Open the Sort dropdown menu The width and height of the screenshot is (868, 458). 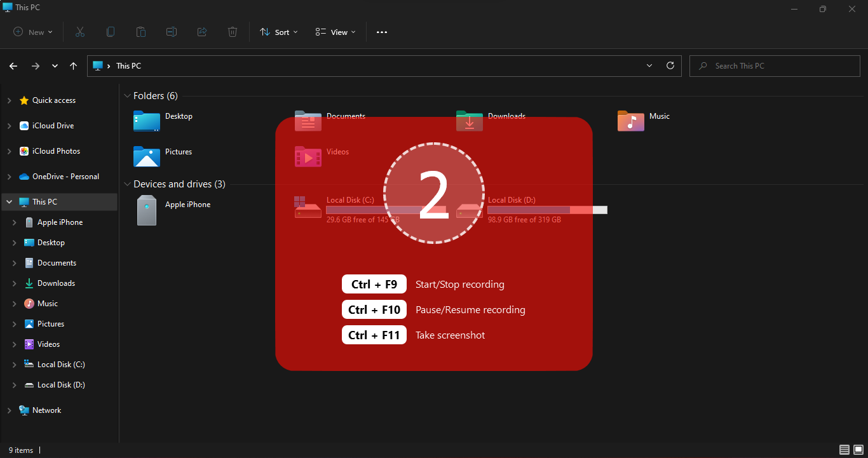pos(279,32)
